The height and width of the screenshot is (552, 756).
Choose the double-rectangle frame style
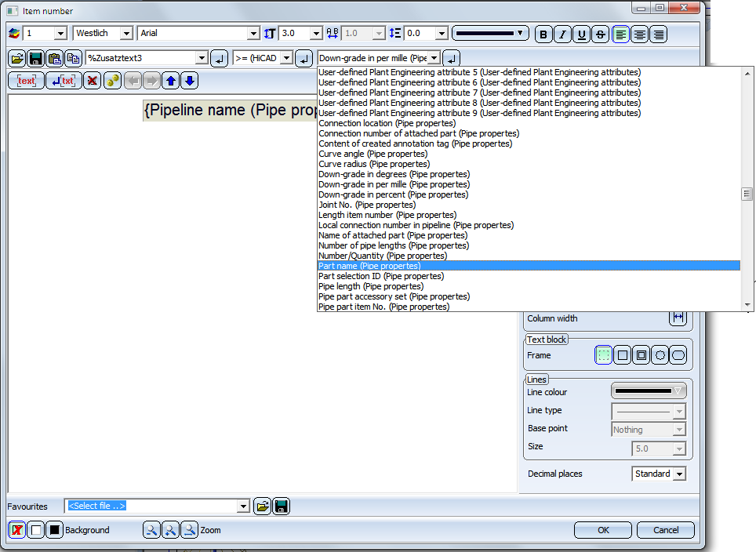[x=642, y=356]
